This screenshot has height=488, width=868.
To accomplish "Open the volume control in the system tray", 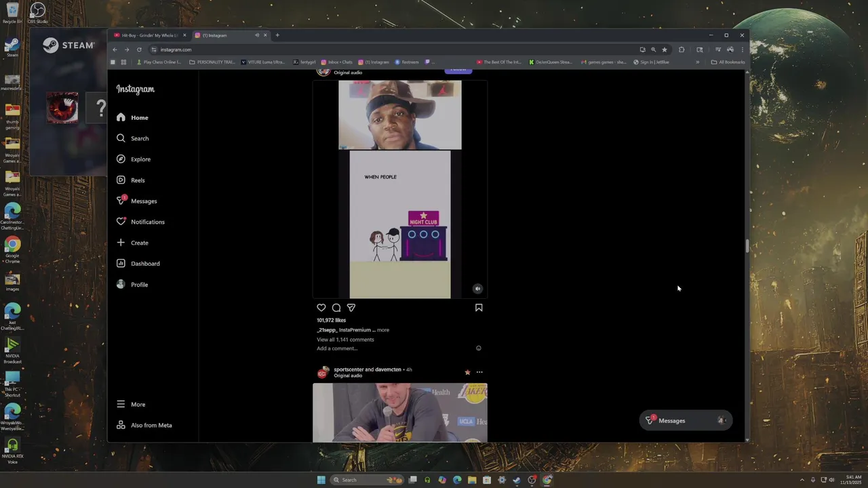I will pyautogui.click(x=831, y=480).
